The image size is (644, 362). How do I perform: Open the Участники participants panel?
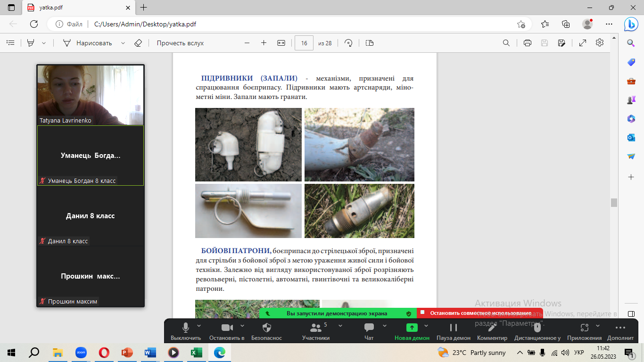coord(316,331)
